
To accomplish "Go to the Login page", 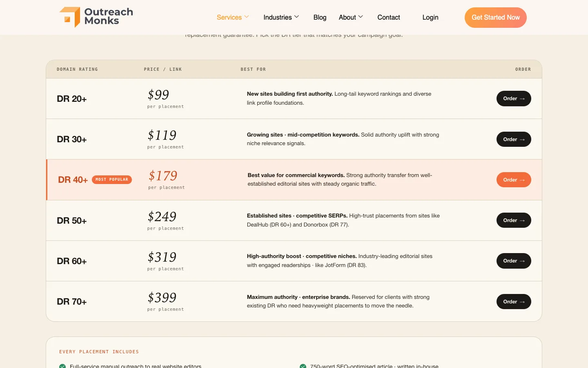I will 430,17.
